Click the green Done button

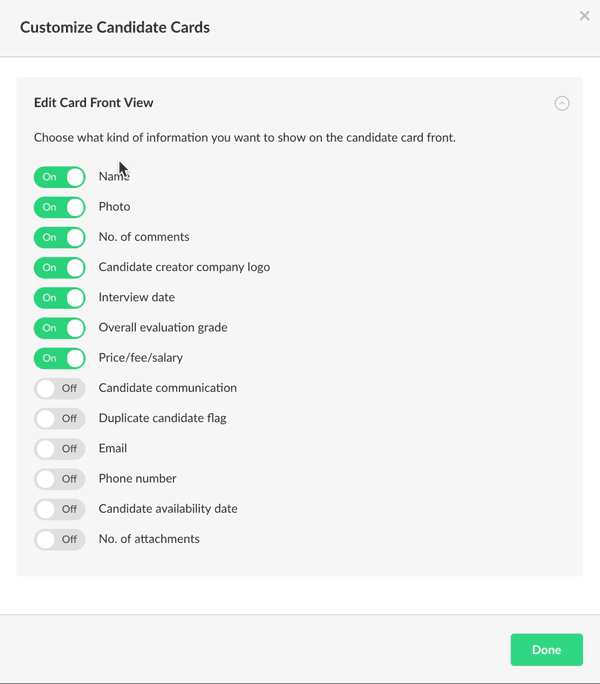pos(546,650)
